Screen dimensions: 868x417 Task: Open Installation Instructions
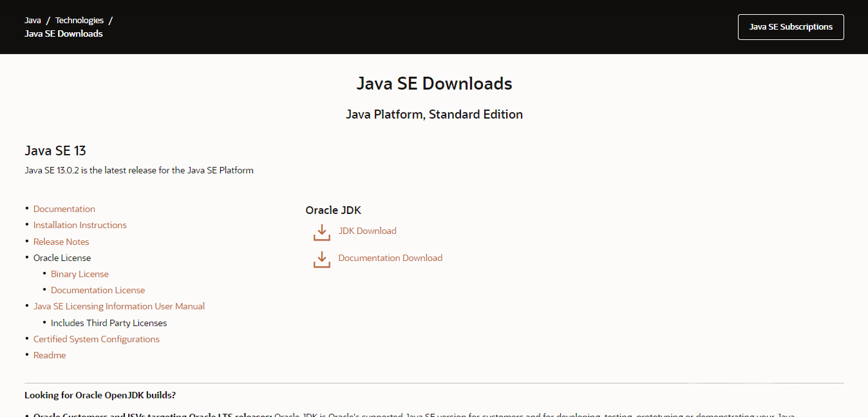tap(80, 224)
